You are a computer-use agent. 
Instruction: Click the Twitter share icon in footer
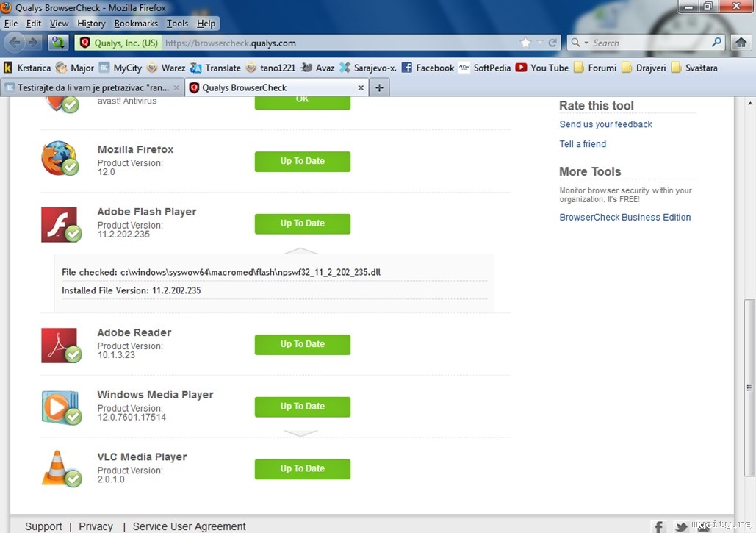click(681, 526)
